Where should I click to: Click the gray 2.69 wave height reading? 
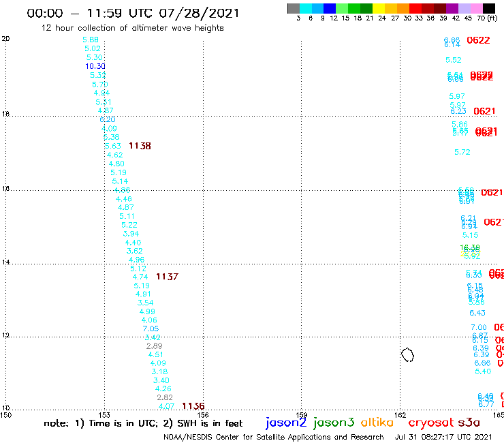[x=155, y=346]
